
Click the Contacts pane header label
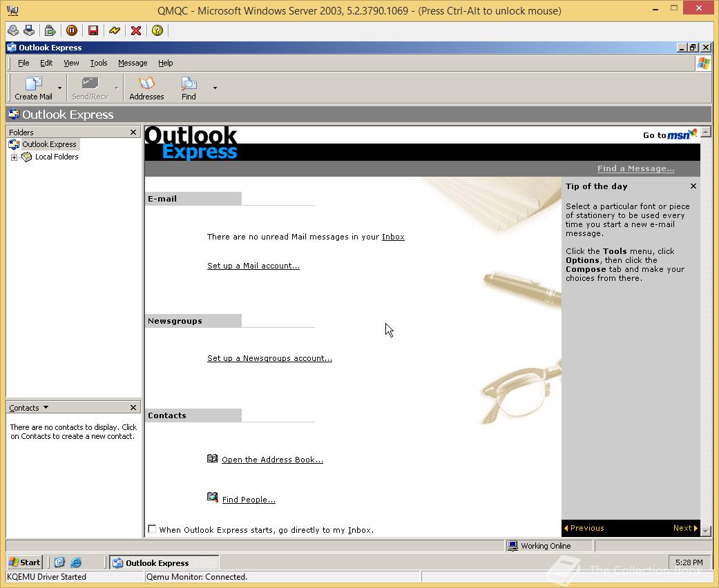click(x=24, y=407)
